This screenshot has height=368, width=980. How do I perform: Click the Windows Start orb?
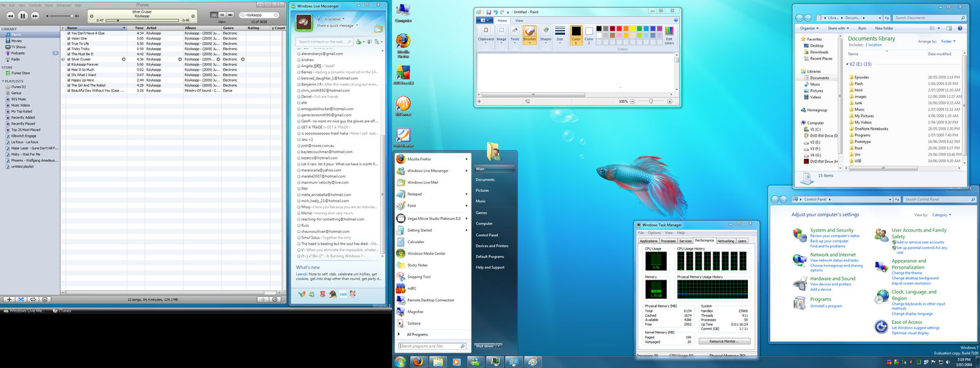pyautogui.click(x=400, y=362)
